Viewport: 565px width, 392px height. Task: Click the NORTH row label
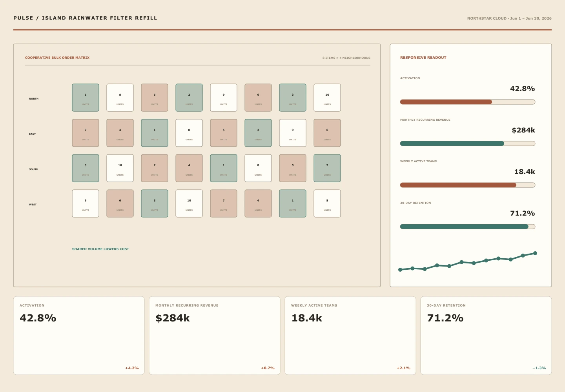(34, 99)
